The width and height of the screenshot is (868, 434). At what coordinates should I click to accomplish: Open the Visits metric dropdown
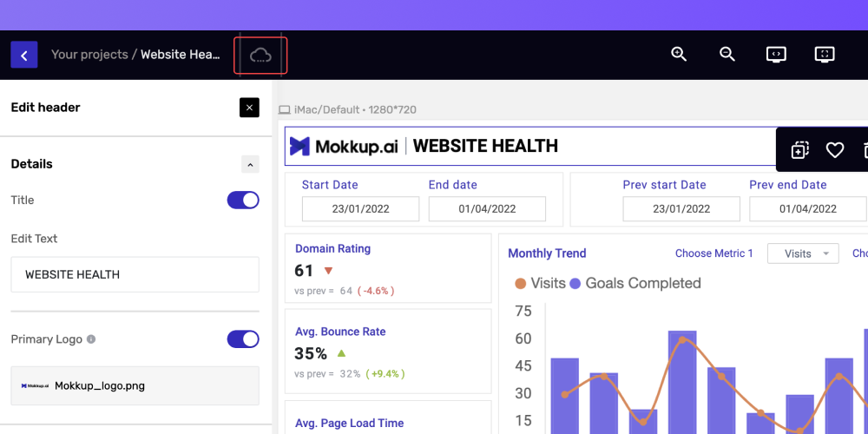pyautogui.click(x=803, y=253)
